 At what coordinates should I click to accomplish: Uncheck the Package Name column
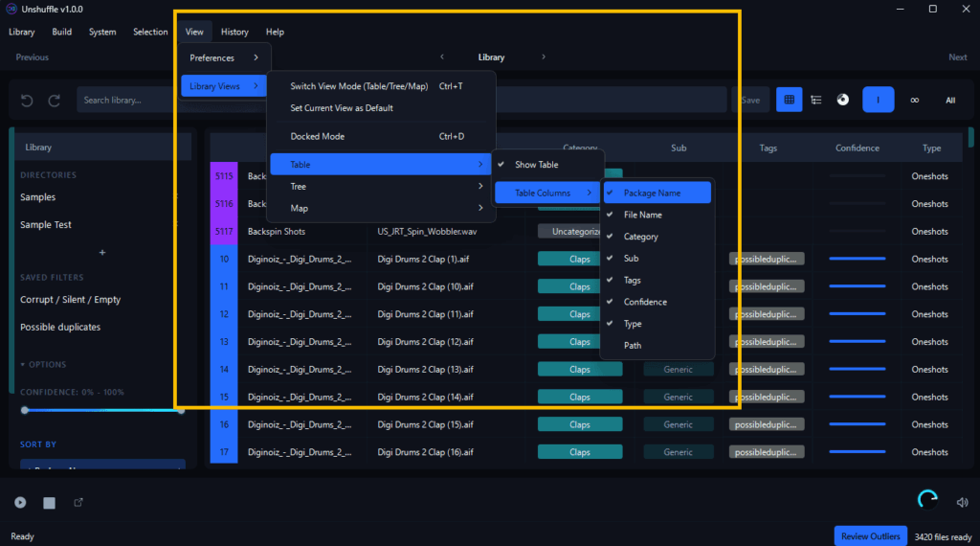point(657,193)
